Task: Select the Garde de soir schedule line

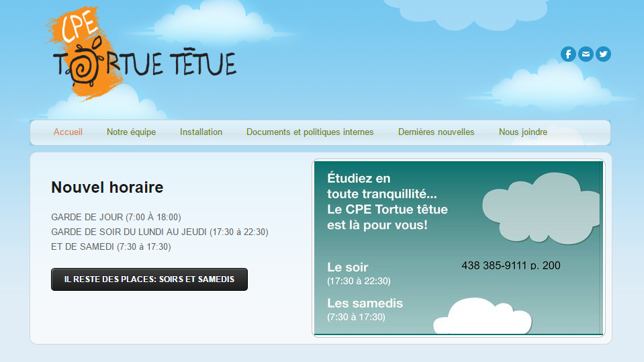Action: [x=159, y=232]
